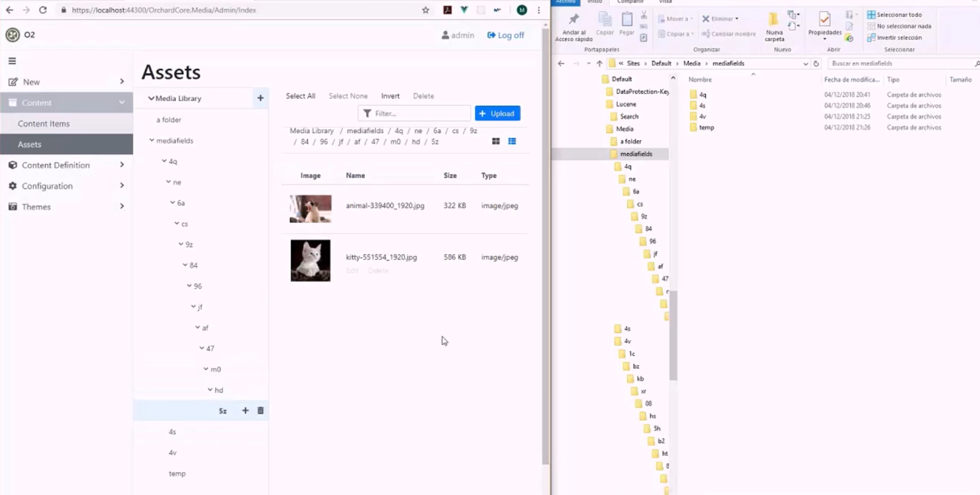The height and width of the screenshot is (495, 980).
Task: Collapse the mediafields tree folder
Action: tap(152, 140)
